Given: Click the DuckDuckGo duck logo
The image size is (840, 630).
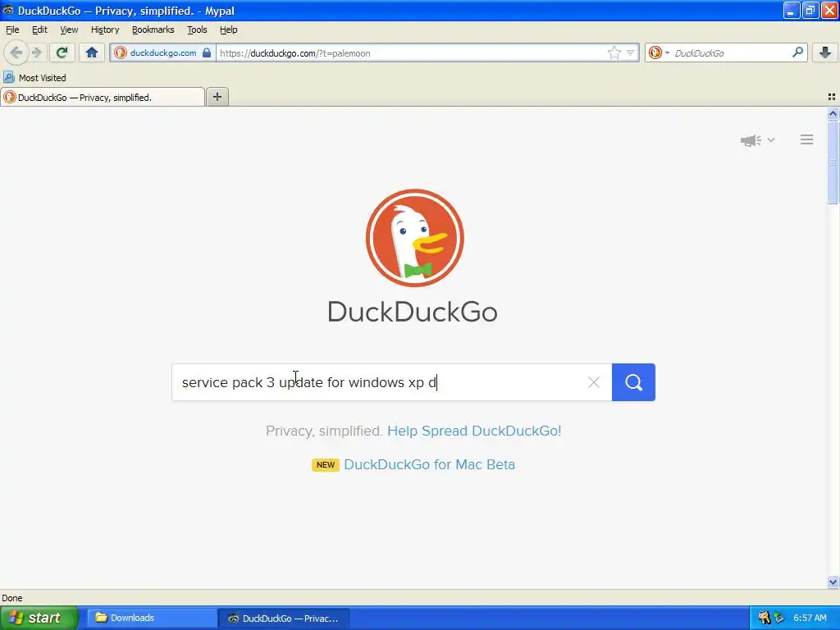Looking at the screenshot, I should coord(414,238).
